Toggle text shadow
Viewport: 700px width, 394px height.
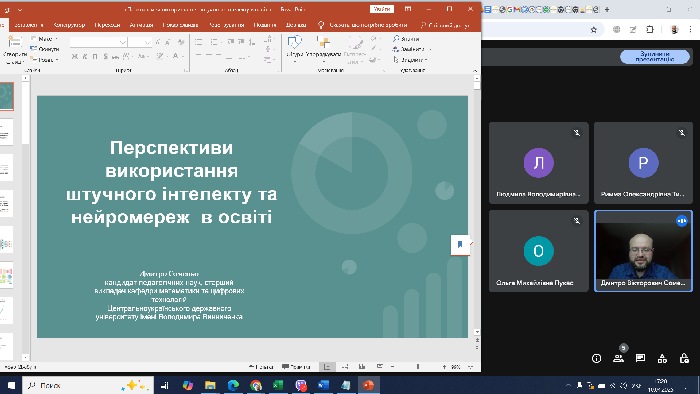click(x=105, y=56)
